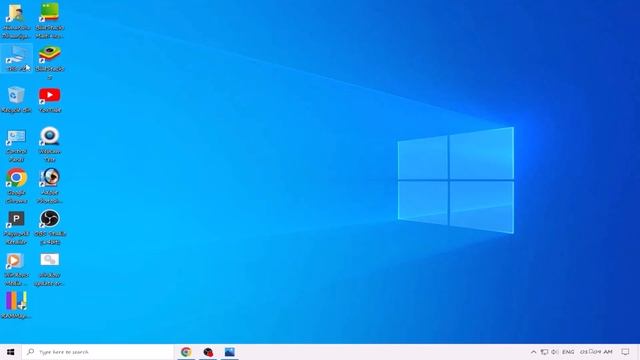Open the Control Panel shortcut
Viewport: 640px width, 360px height.
tap(16, 145)
